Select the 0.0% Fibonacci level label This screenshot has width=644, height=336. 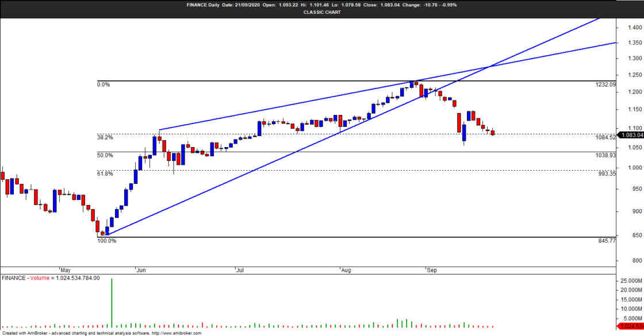[103, 84]
